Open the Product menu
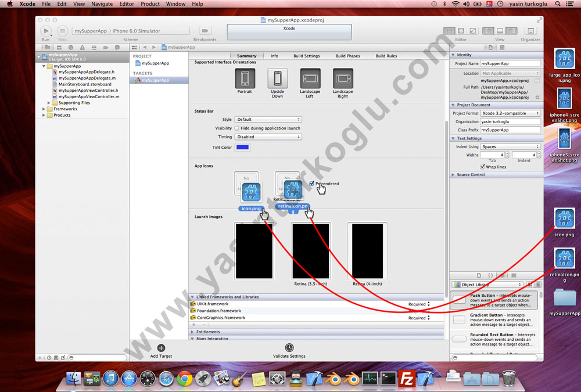The image size is (581, 392). [x=150, y=3]
